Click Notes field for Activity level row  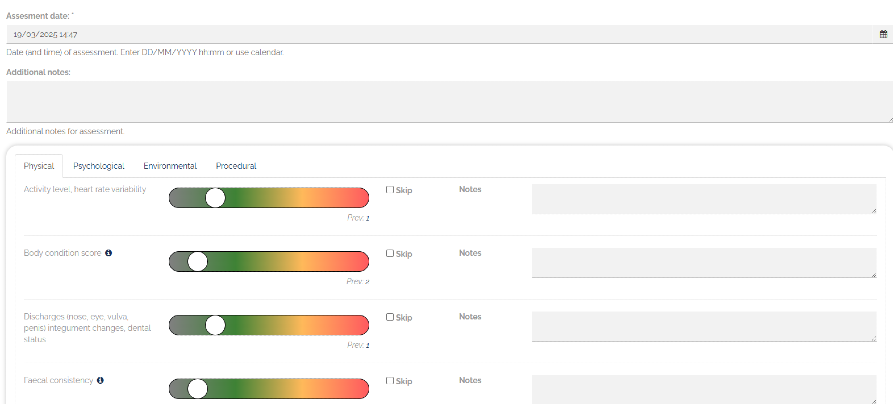point(703,198)
